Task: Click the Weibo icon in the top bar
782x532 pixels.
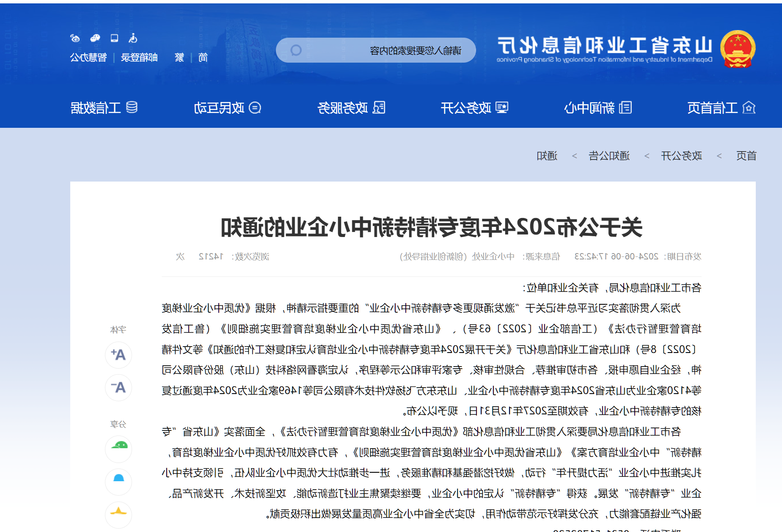Action: click(x=75, y=38)
